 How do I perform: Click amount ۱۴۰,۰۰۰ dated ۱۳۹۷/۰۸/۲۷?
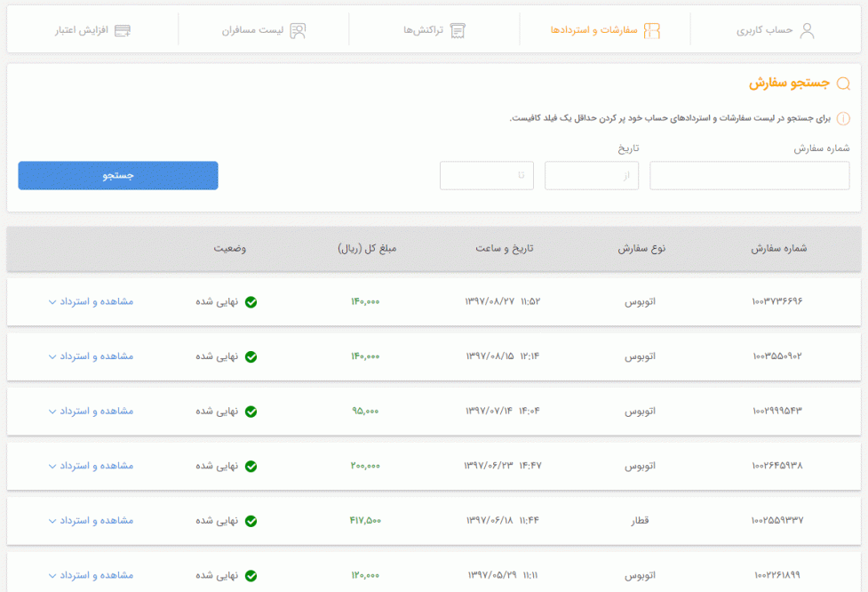tap(365, 302)
